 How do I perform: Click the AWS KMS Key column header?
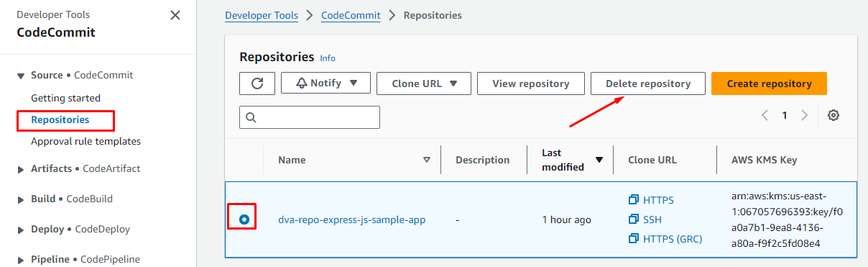click(x=765, y=160)
